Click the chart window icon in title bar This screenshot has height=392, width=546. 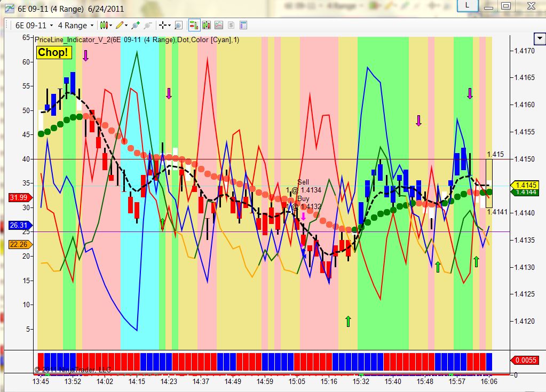pyautogui.click(x=10, y=9)
